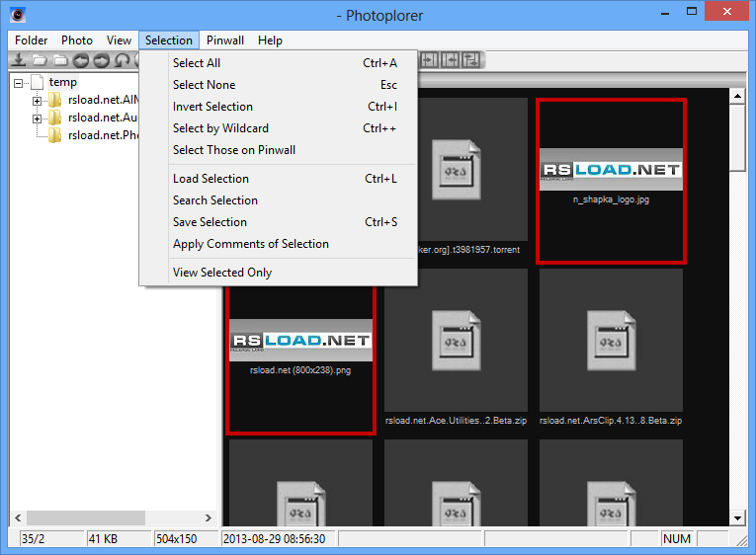Click the middle column-layout toolbar icon
This screenshot has width=756, height=555.
pyautogui.click(x=451, y=60)
